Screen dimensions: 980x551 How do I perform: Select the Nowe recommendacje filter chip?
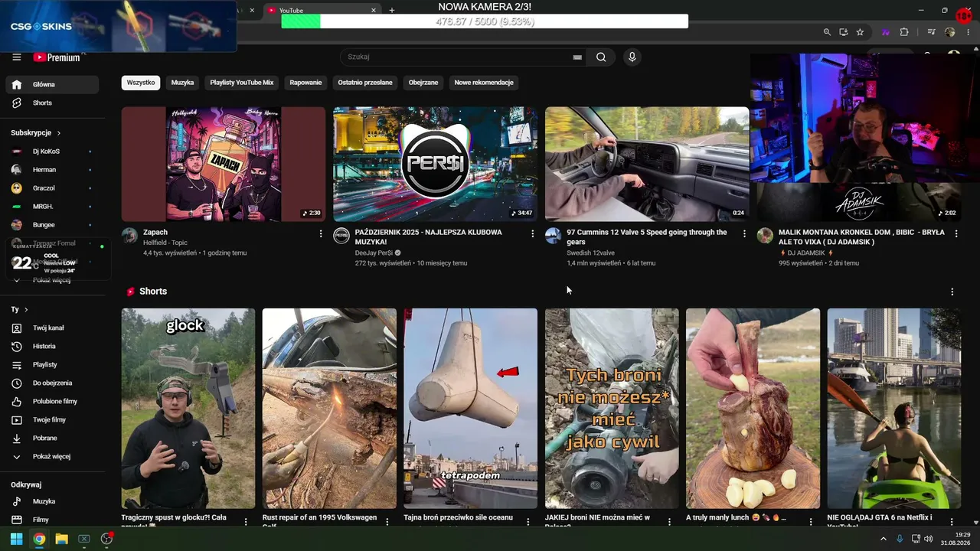point(484,83)
